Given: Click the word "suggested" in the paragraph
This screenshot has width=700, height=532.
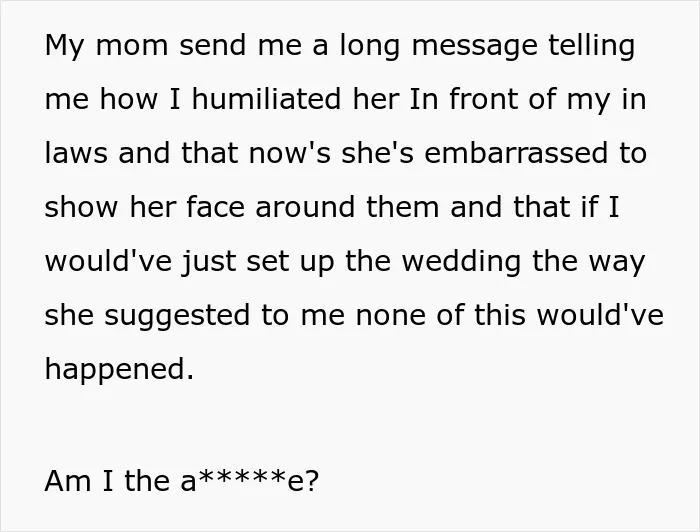Looking at the screenshot, I should [177, 316].
